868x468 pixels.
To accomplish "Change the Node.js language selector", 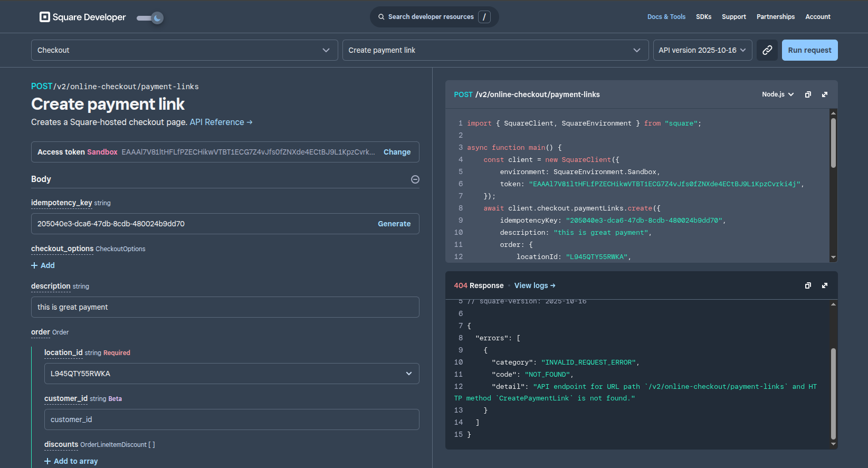I will pos(777,94).
